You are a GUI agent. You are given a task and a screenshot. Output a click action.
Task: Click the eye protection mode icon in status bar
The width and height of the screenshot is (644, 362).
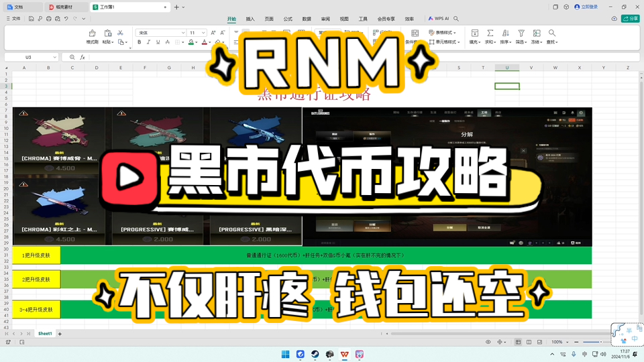coord(488,342)
